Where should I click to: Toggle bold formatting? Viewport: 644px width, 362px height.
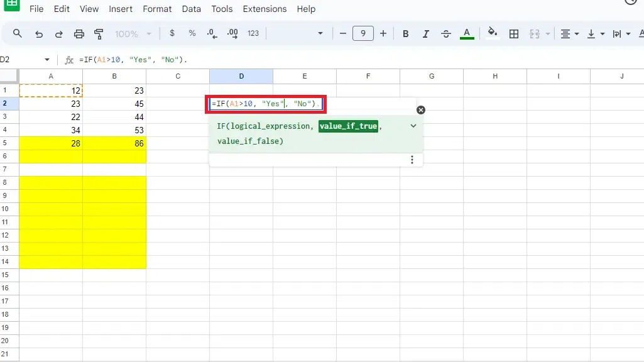406,34
